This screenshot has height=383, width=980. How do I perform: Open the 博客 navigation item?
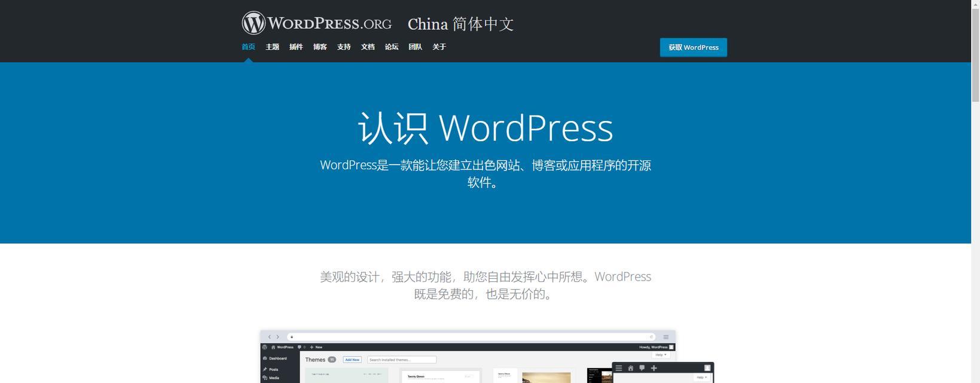(x=320, y=47)
